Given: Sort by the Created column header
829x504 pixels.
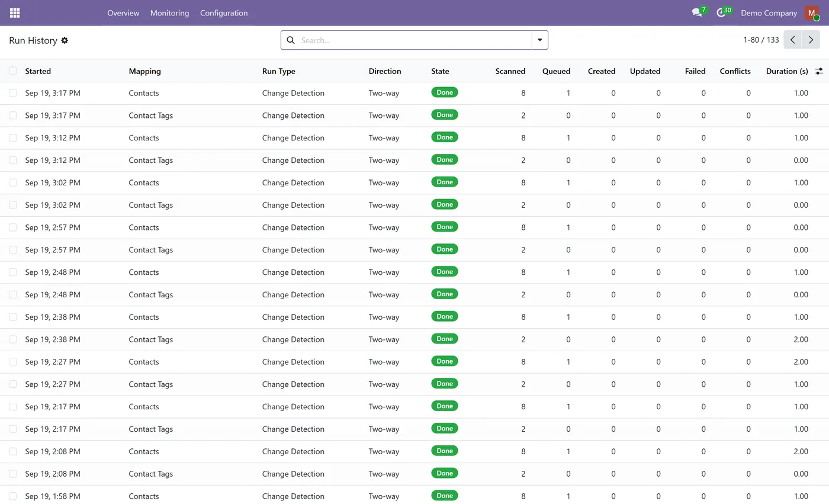Looking at the screenshot, I should [602, 71].
